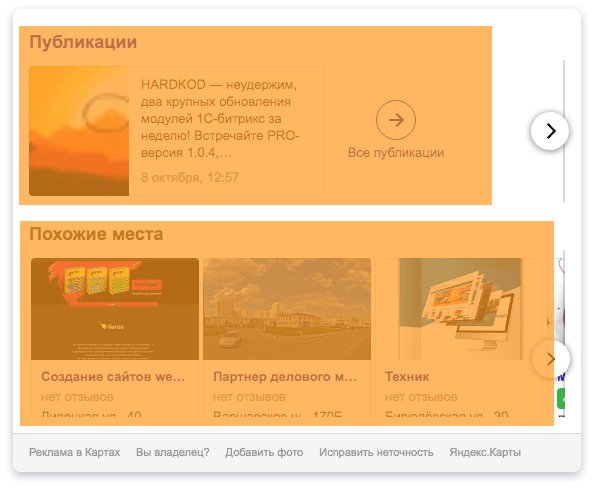
Task: Click the Похожие места section heading
Action: [x=96, y=234]
